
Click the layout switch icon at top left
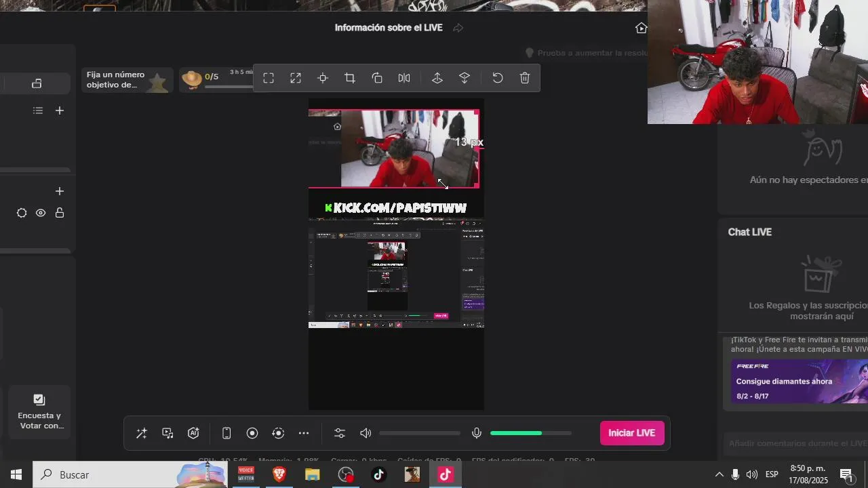click(x=37, y=83)
